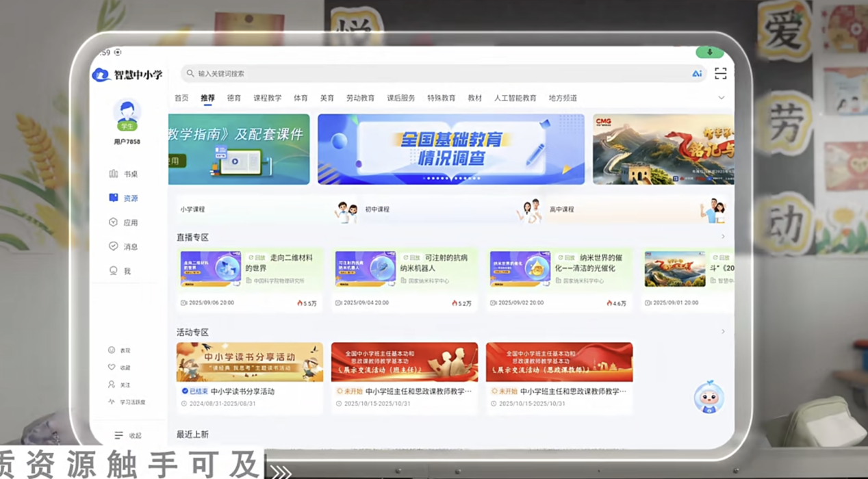
Task: Open the scan icon beside search bar
Action: pyautogui.click(x=720, y=73)
